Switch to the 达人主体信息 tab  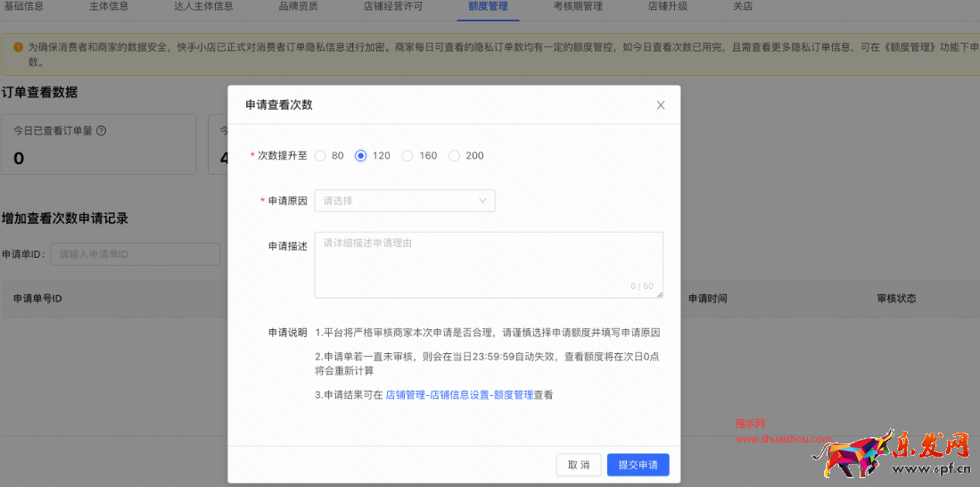tap(203, 7)
